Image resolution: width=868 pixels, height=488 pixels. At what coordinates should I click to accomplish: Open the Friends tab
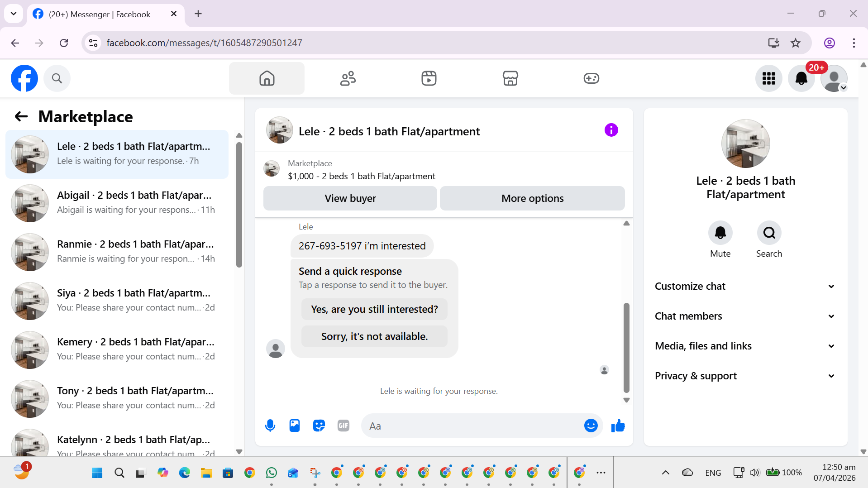coord(348,78)
